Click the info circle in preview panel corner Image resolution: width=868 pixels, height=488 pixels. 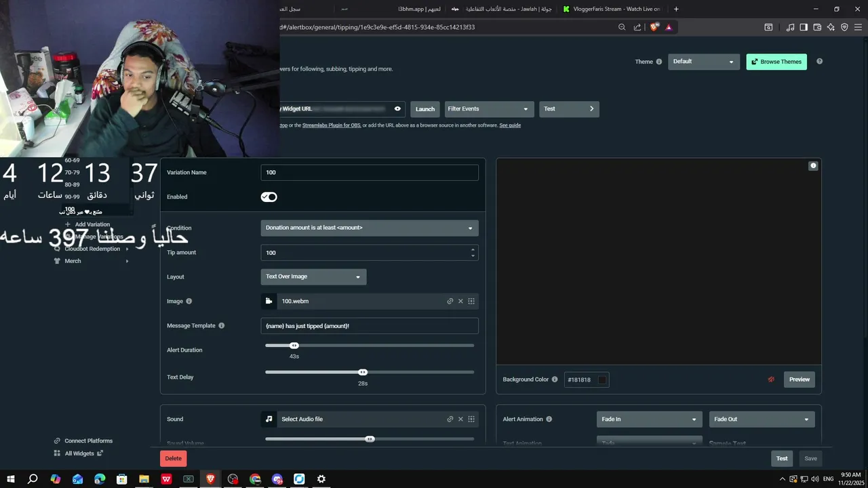pos(813,165)
